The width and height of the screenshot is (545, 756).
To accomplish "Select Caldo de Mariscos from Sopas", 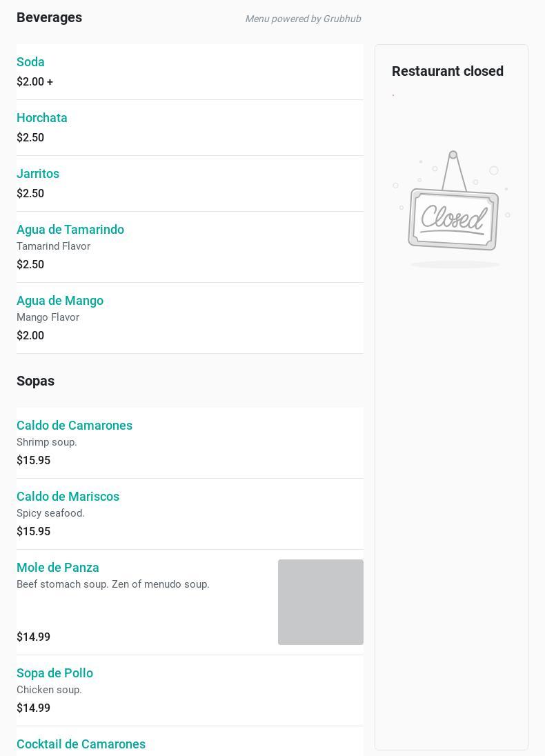I will click(x=68, y=497).
